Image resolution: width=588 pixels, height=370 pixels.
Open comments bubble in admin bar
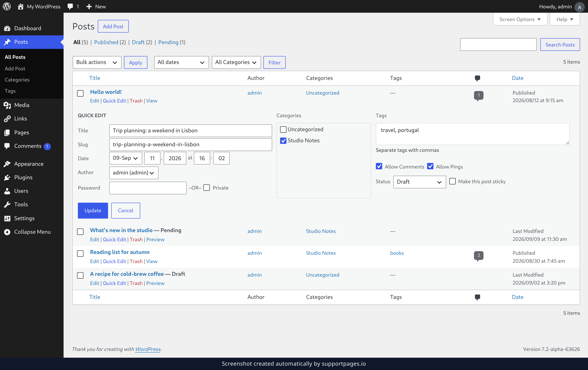tap(70, 6)
